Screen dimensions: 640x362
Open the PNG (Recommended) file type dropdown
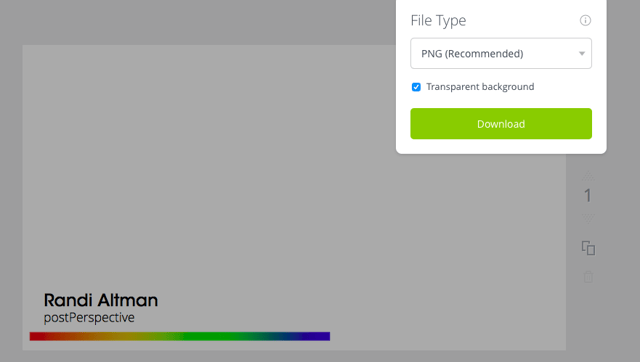pos(501,53)
